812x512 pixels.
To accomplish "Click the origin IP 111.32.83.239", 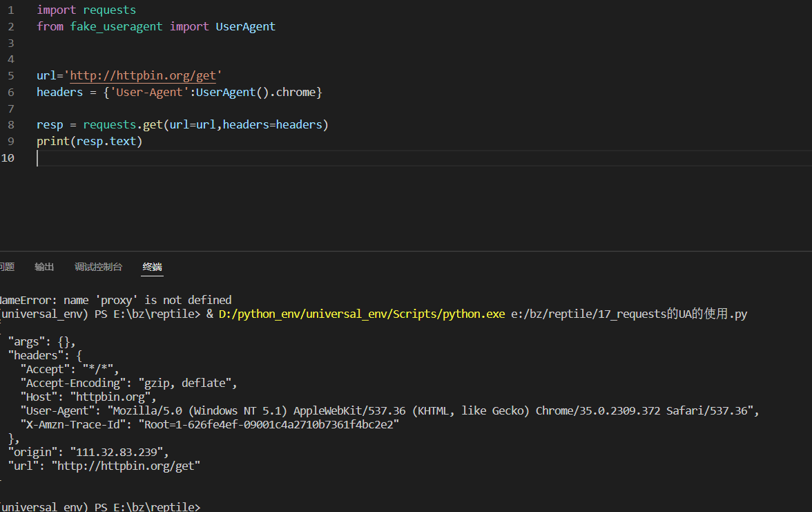I will [119, 453].
